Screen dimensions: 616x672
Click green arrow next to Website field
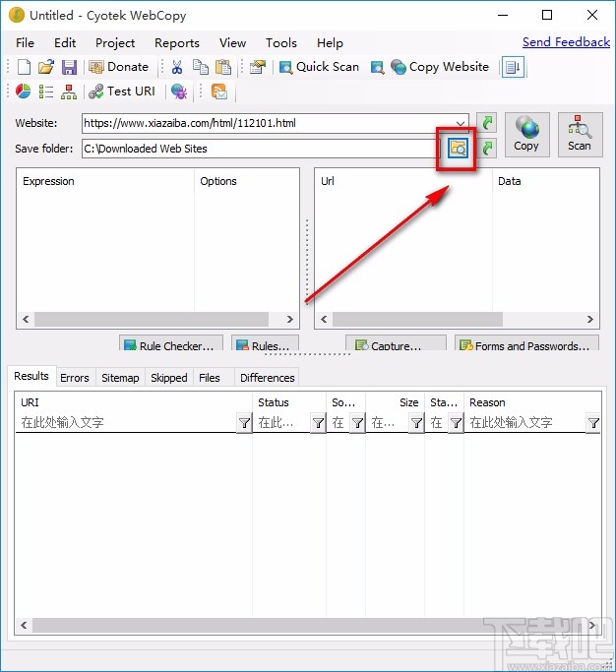click(487, 123)
